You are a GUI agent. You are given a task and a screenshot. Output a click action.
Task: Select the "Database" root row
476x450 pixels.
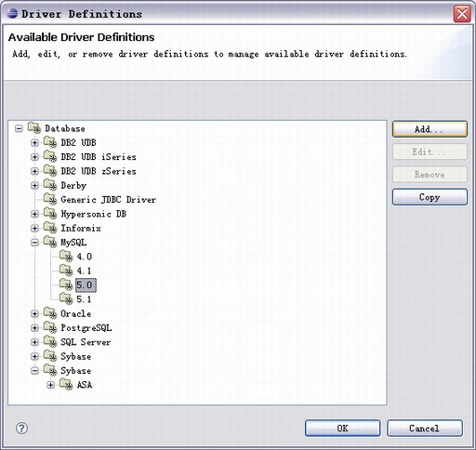[65, 128]
